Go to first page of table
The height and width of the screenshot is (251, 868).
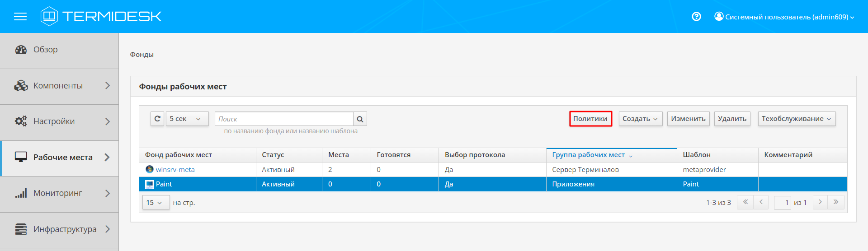tap(745, 202)
